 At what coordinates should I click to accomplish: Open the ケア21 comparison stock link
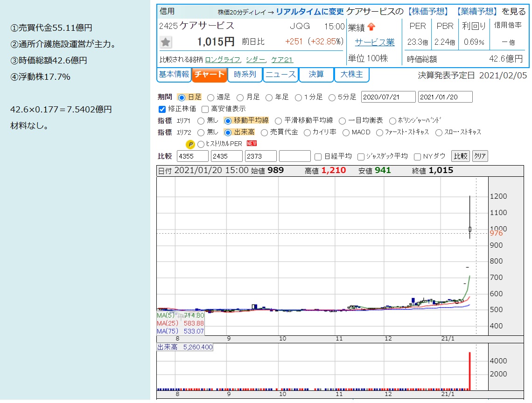tap(282, 60)
